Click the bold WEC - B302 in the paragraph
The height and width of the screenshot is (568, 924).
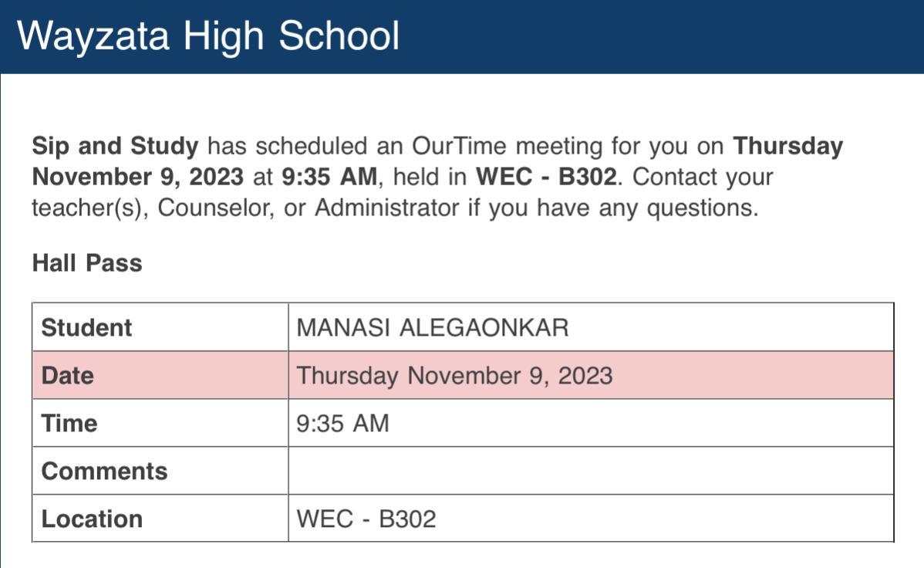pos(546,177)
